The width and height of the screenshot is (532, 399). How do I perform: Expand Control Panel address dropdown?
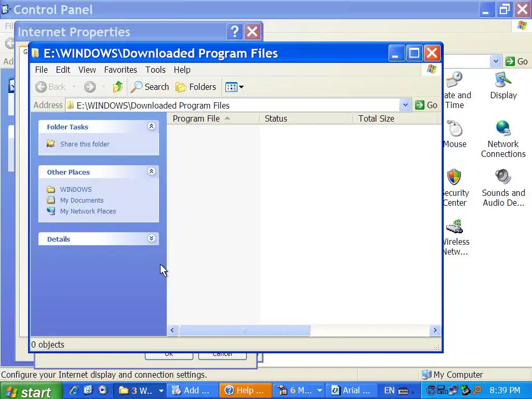[496, 61]
